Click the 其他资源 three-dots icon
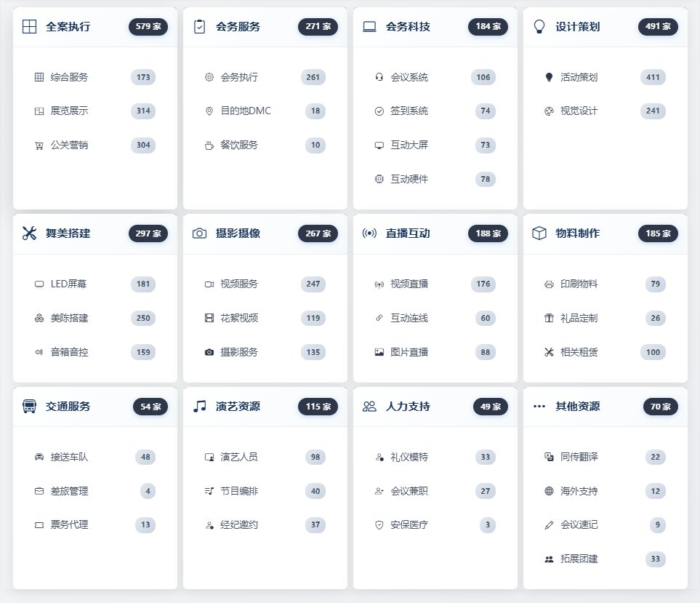 (539, 407)
